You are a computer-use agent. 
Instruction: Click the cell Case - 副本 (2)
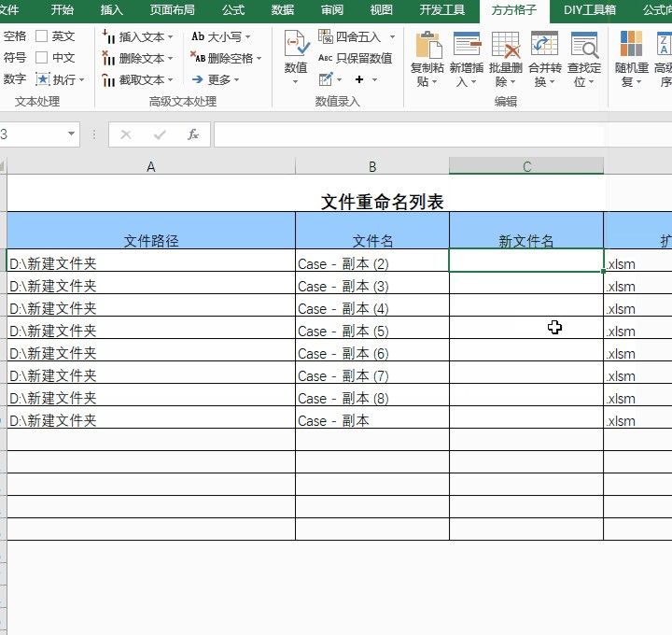372,261
